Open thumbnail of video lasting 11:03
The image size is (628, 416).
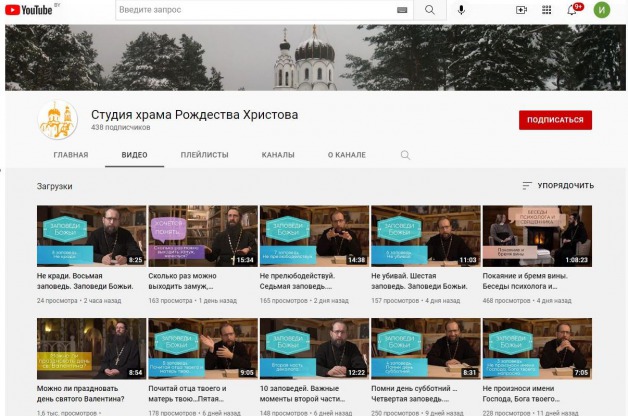(426, 236)
